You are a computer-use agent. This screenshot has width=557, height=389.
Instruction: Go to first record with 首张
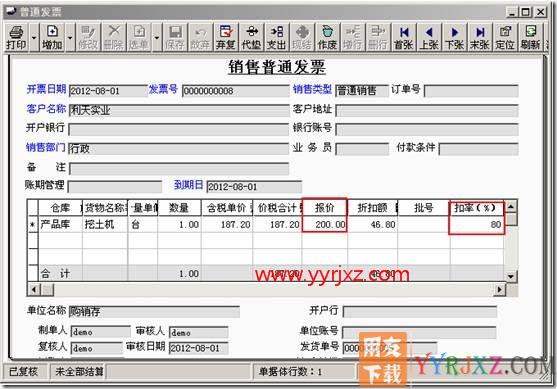404,38
